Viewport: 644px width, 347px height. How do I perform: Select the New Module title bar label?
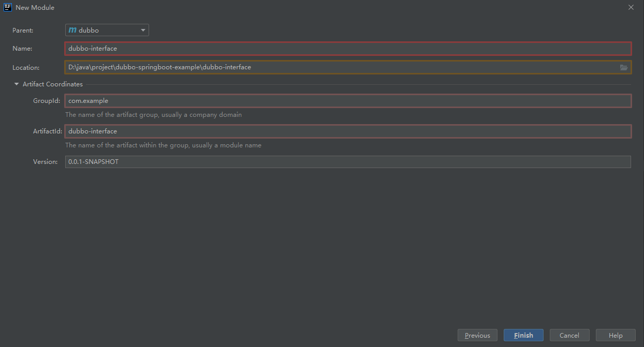[35, 7]
